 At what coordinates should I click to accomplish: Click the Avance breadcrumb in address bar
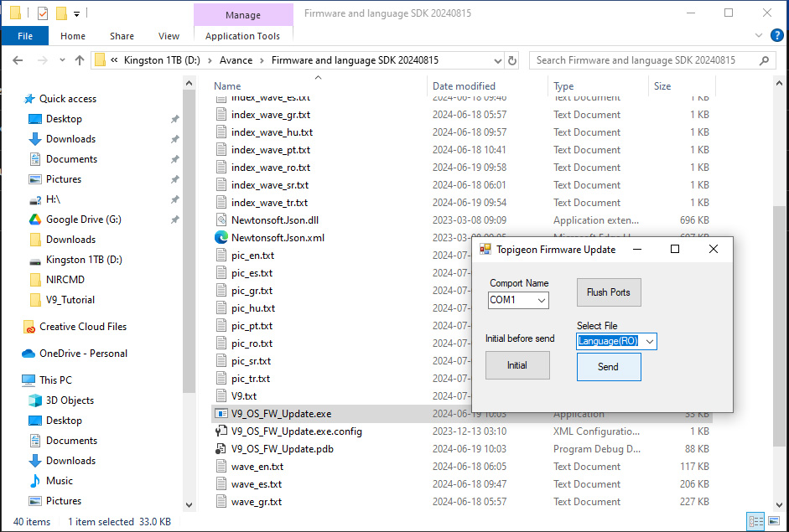236,60
